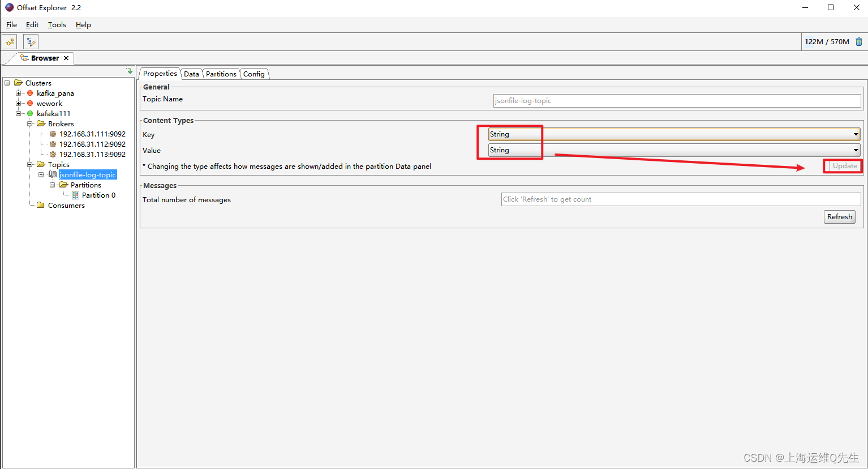Viewport: 868px width, 469px height.
Task: Click the total number of messages field
Action: pyautogui.click(x=681, y=199)
